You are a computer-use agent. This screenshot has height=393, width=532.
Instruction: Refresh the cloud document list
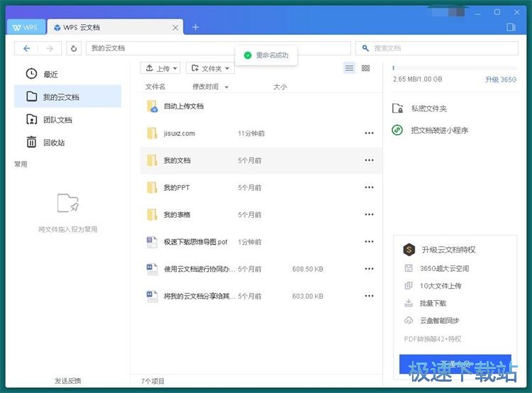point(74,48)
